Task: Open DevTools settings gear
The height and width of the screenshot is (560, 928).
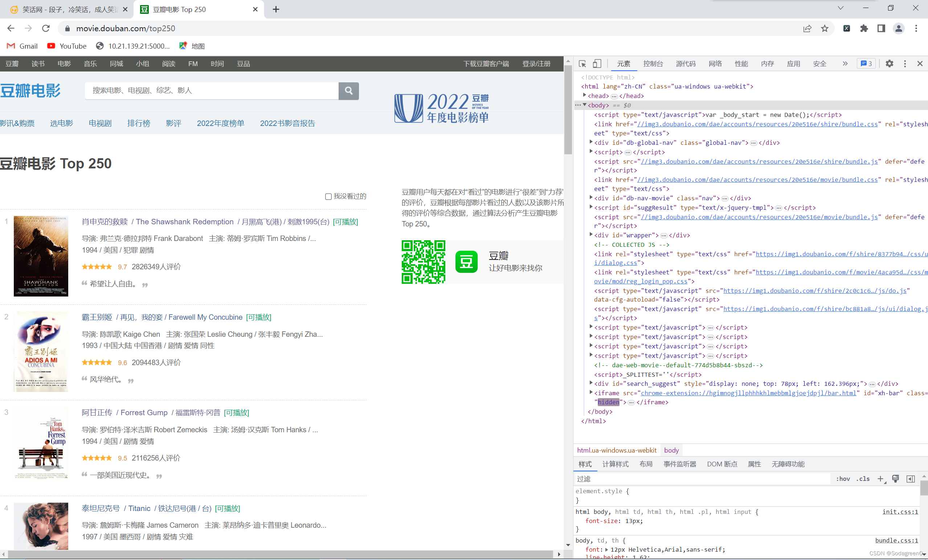Action: click(889, 64)
